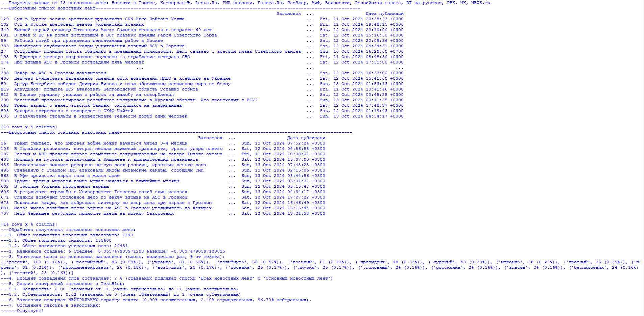The width and height of the screenshot is (644, 316).
Task: Select headline starting with 'Алаудинов: попытка ВСУ'
Action: pyautogui.click(x=106, y=89)
